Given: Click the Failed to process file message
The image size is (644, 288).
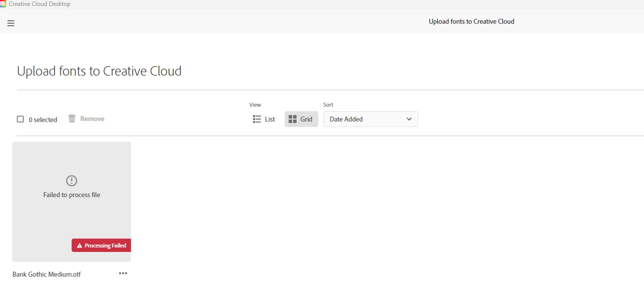Looking at the screenshot, I should 72,195.
